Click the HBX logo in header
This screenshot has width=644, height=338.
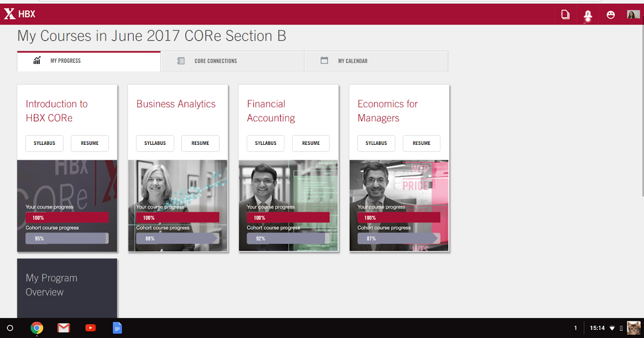click(x=19, y=14)
